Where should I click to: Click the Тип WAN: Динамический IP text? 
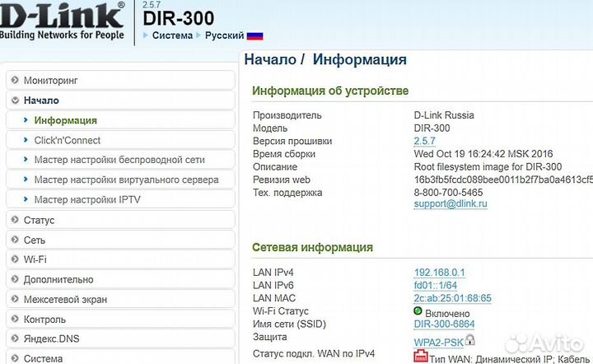[489, 359]
